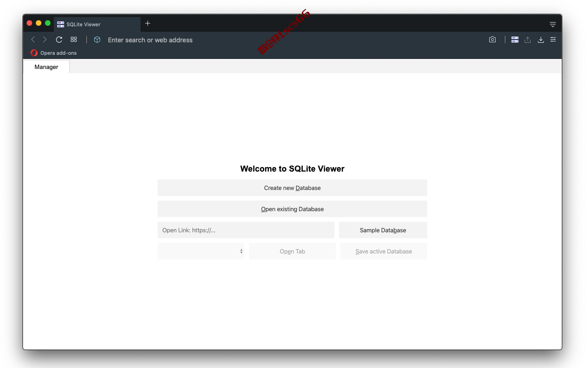Reload the current page

(x=59, y=40)
